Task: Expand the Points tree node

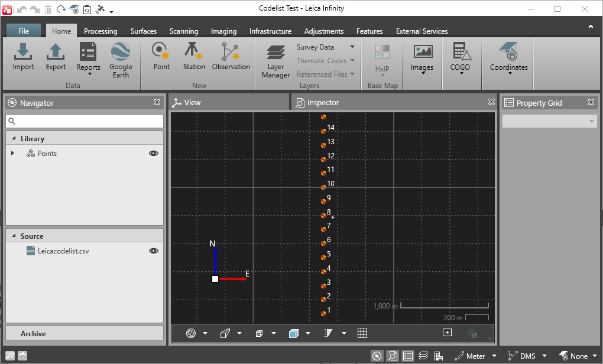Action: point(12,154)
